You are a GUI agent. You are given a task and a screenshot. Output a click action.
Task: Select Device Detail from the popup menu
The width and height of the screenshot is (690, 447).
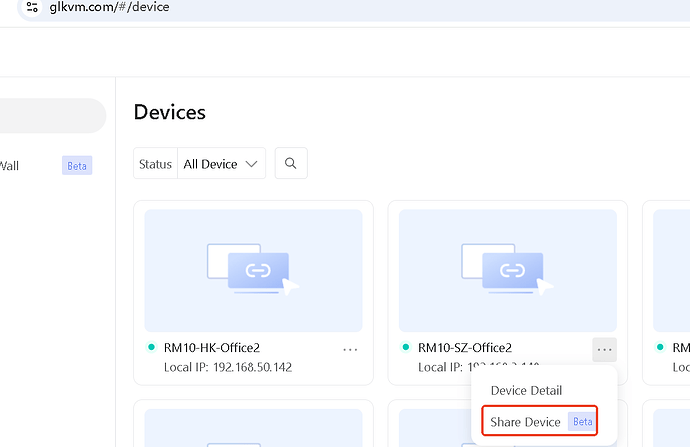click(526, 390)
